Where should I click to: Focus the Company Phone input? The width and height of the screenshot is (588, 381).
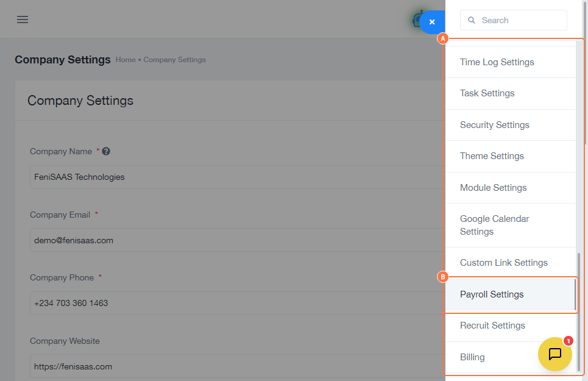pyautogui.click(x=232, y=303)
